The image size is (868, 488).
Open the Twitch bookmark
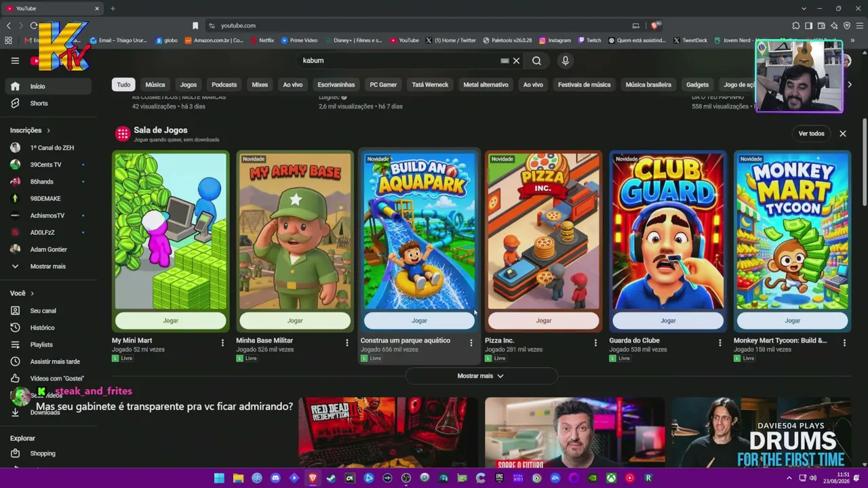tap(589, 40)
